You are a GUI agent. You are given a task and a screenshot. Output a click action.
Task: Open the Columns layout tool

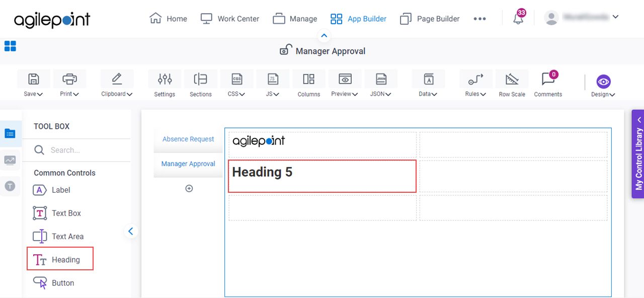pos(309,84)
